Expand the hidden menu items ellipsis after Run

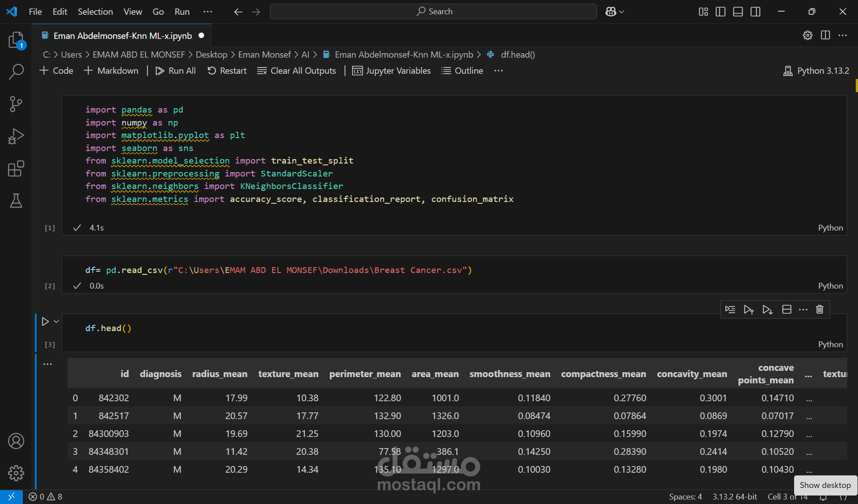(208, 12)
